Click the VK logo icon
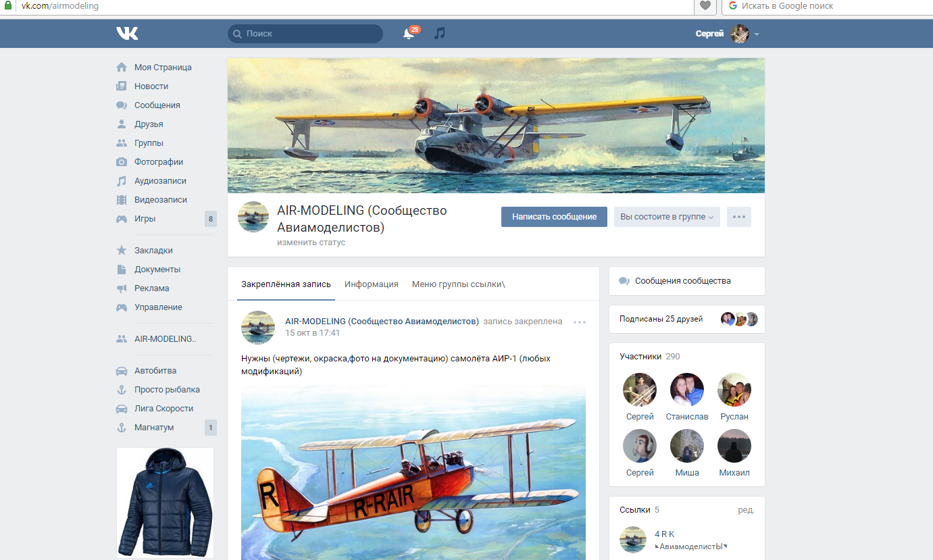This screenshot has width=933, height=560. pos(127,33)
